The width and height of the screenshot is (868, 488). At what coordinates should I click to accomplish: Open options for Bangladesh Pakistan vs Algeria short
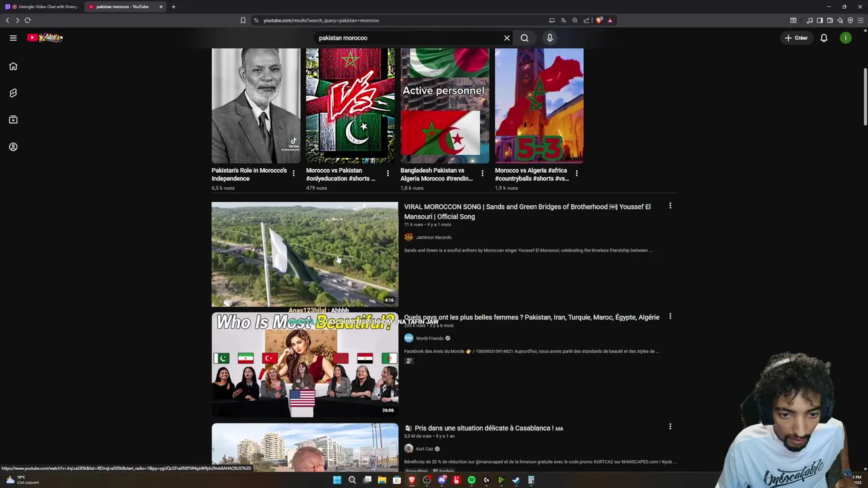tap(482, 174)
